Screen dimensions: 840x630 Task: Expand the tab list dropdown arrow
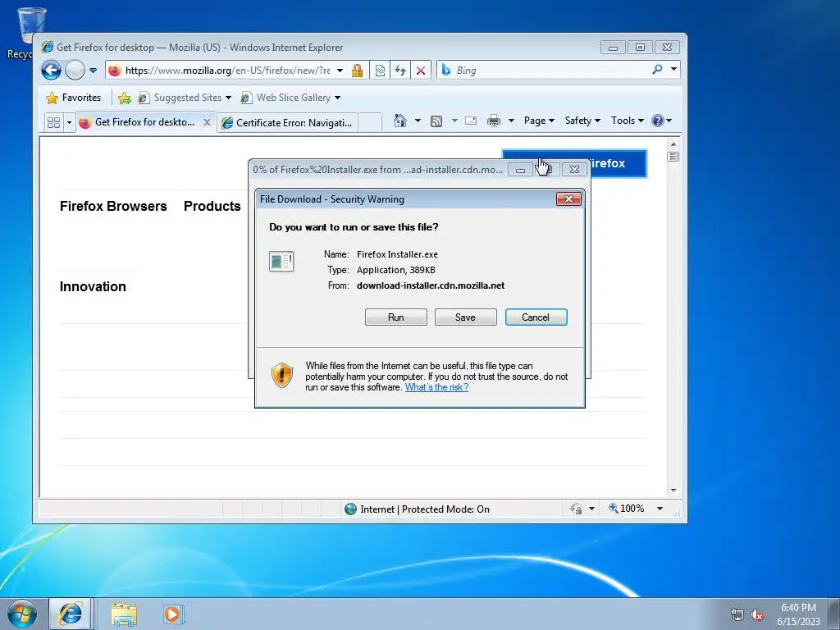coord(69,123)
